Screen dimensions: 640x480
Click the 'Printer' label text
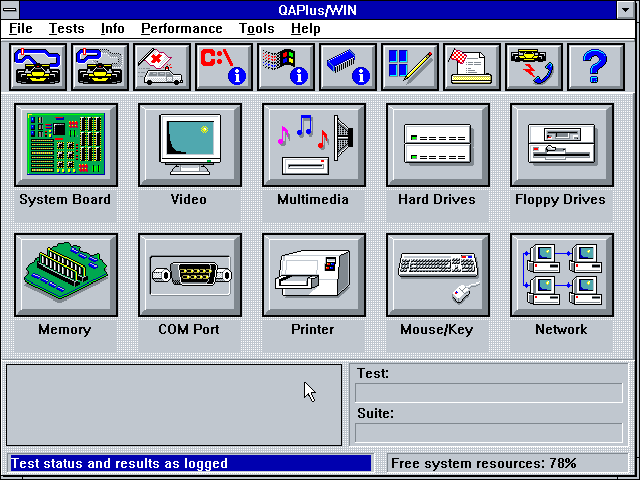[313, 329]
